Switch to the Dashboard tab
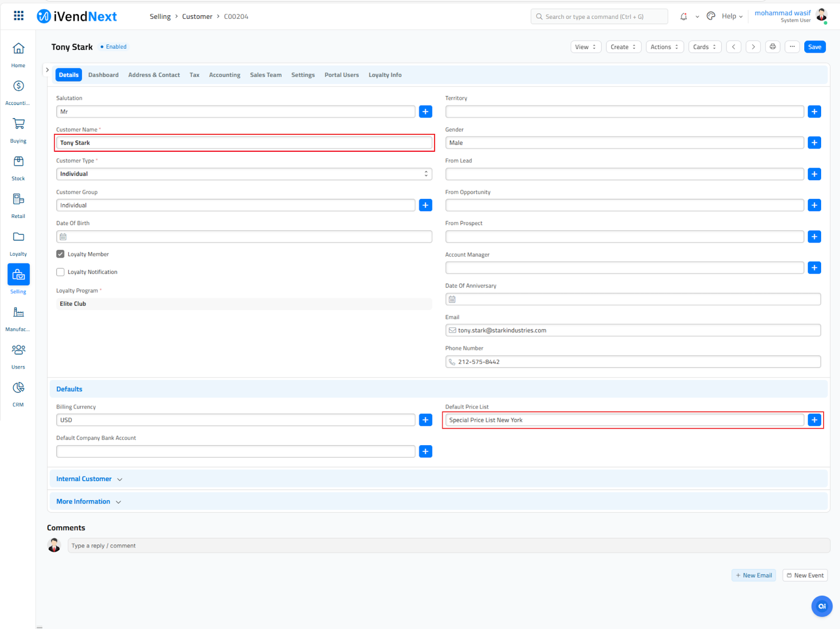 [x=103, y=75]
